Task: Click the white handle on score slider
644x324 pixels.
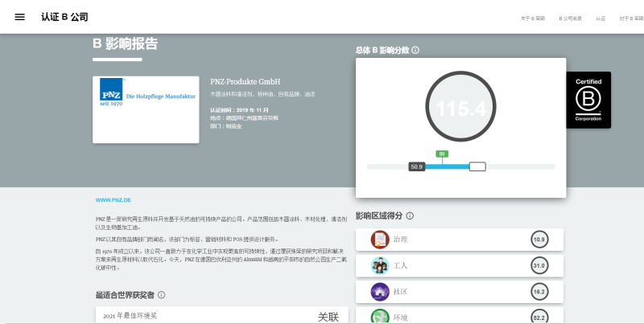Action: pyautogui.click(x=477, y=166)
